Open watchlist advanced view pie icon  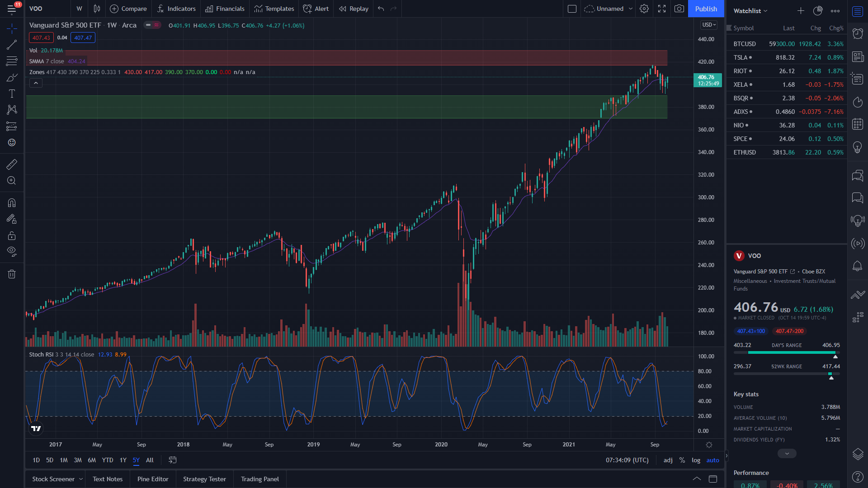coord(818,10)
